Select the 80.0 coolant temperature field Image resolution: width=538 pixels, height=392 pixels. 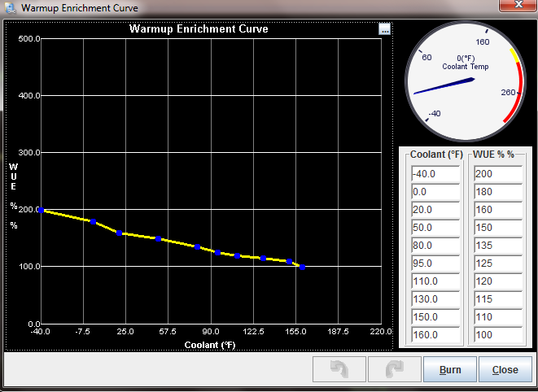point(435,245)
